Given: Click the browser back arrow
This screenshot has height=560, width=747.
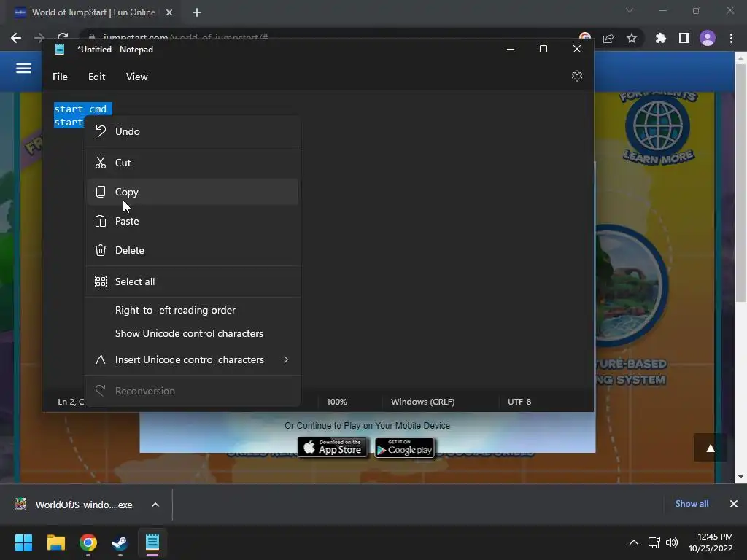Looking at the screenshot, I should (16, 38).
